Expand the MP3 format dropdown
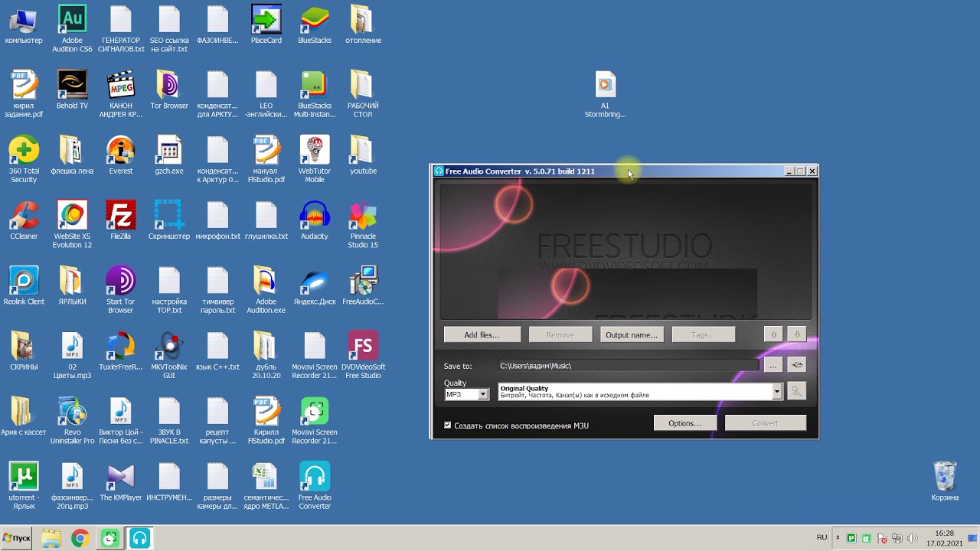Screen dimensions: 980x551 coord(483,394)
